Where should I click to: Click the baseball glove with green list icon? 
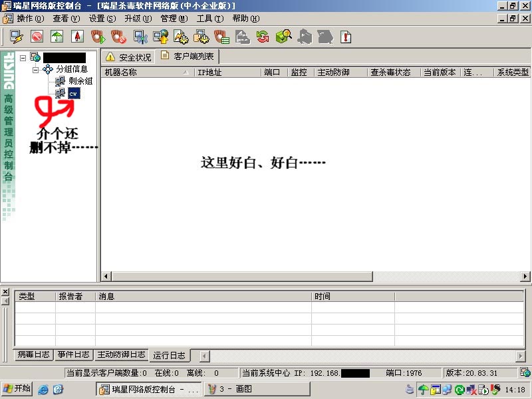click(222, 37)
